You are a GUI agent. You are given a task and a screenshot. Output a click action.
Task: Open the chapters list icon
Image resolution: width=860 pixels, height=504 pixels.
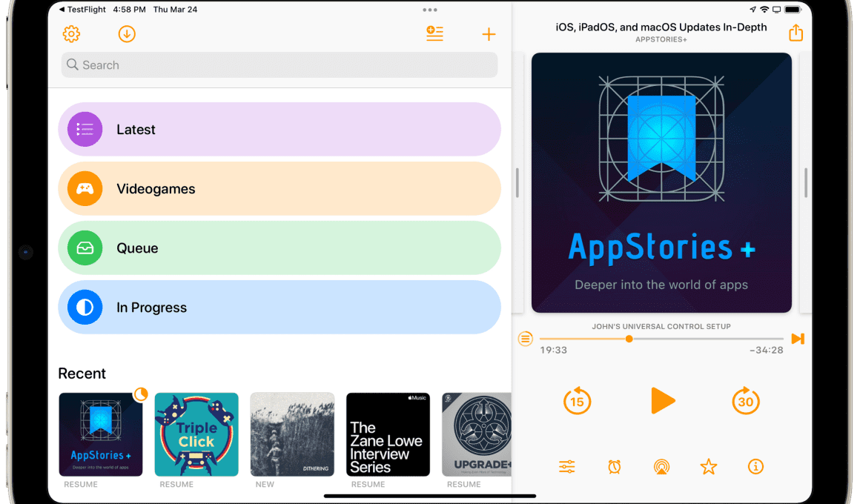pos(526,339)
